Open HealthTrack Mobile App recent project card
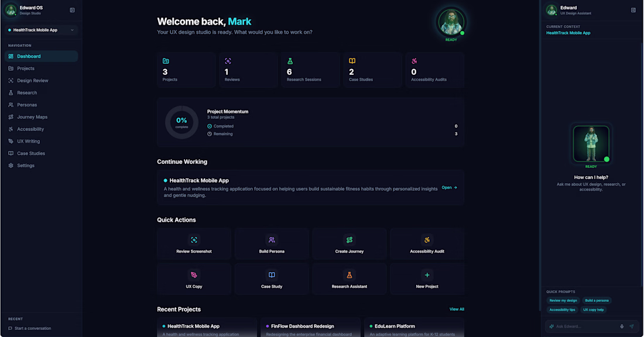The height and width of the screenshot is (337, 644). pyautogui.click(x=207, y=328)
